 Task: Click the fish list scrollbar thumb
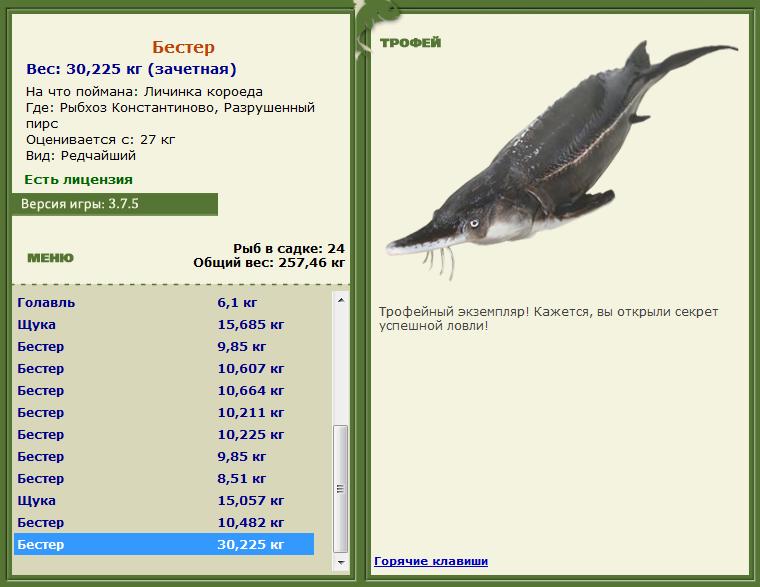click(x=341, y=489)
